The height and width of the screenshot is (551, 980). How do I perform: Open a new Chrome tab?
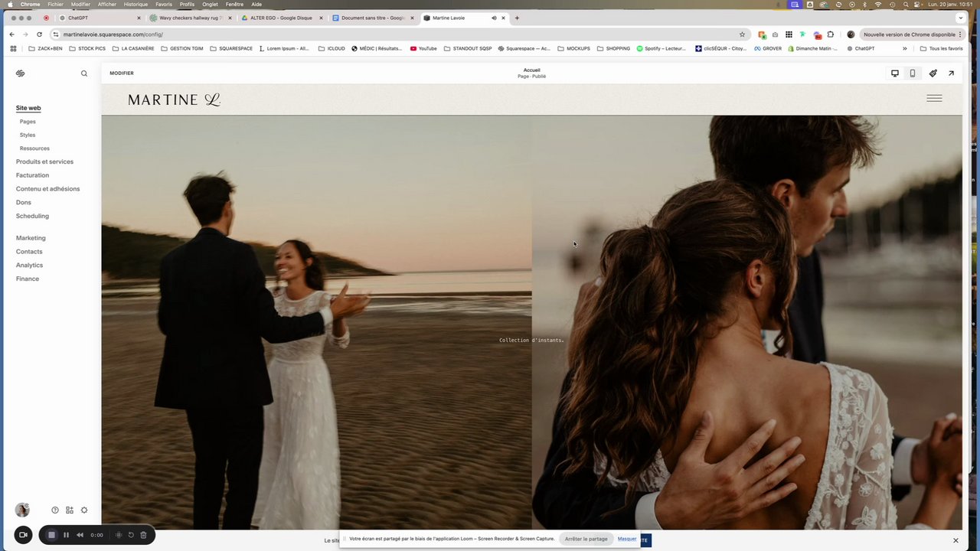coord(517,18)
